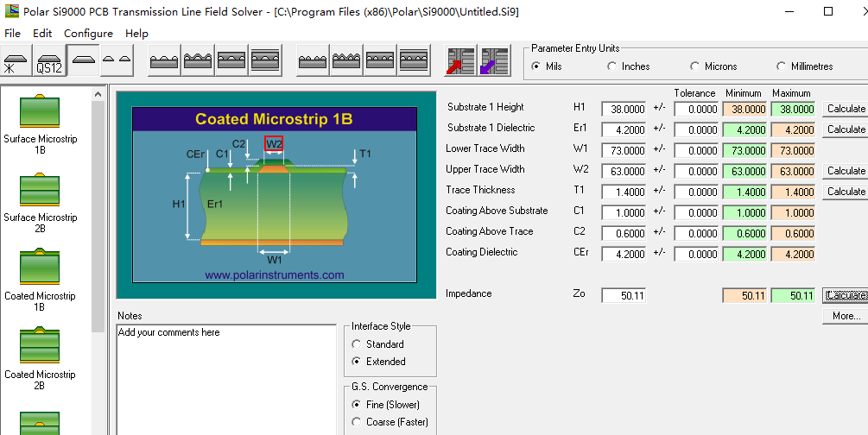
Task: Click the structure list scroll up arrow
Action: click(x=98, y=94)
